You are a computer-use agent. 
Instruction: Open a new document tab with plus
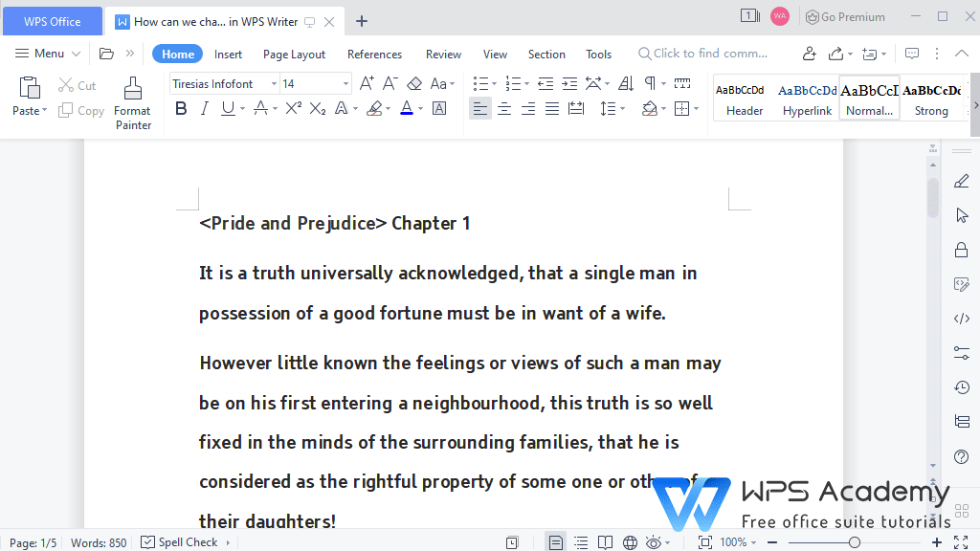point(361,21)
